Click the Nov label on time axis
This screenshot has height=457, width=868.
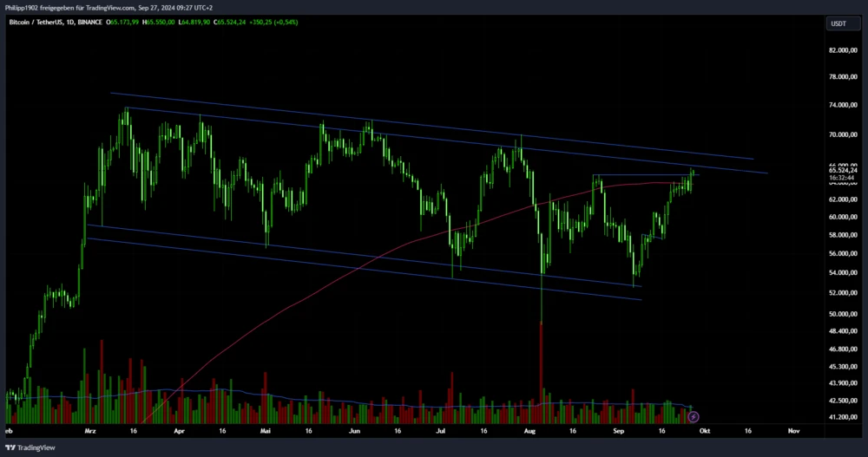794,430
